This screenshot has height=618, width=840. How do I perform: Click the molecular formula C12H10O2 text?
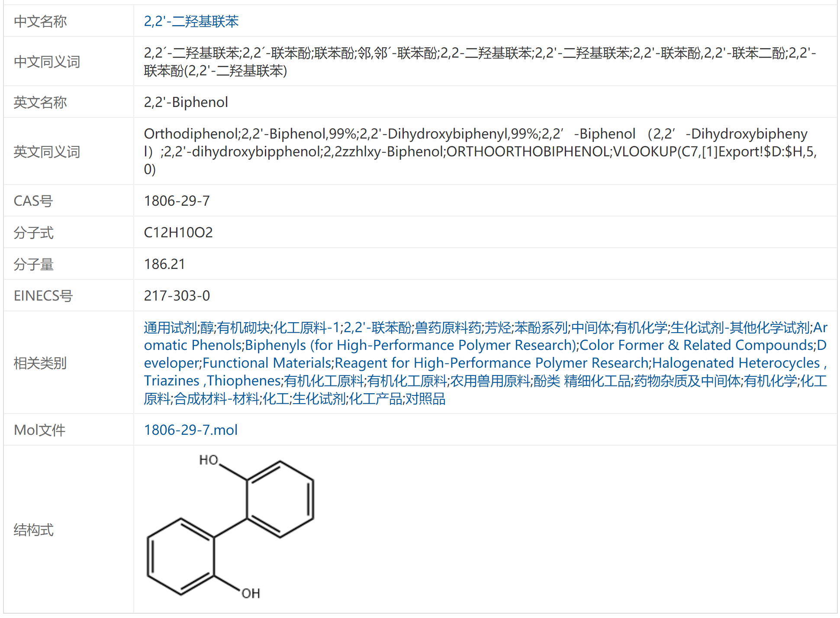(x=178, y=233)
